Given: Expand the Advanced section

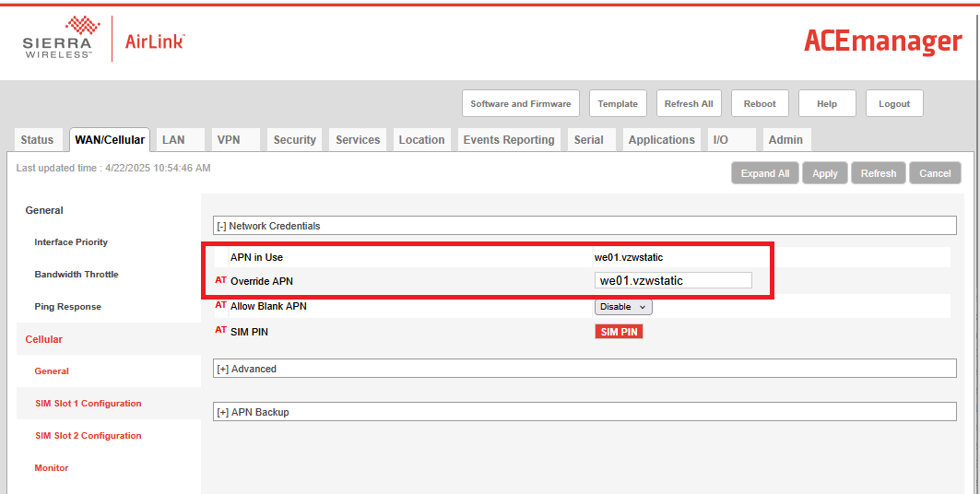Looking at the screenshot, I should (584, 369).
